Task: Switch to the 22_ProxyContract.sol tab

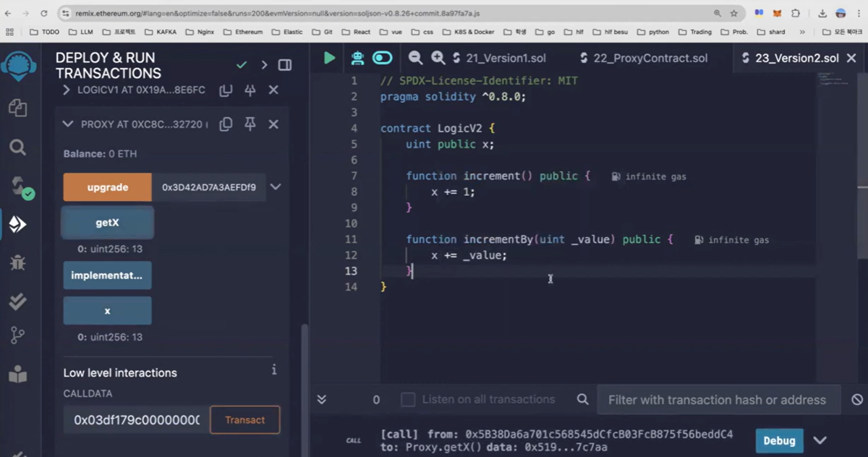Action: (x=644, y=58)
